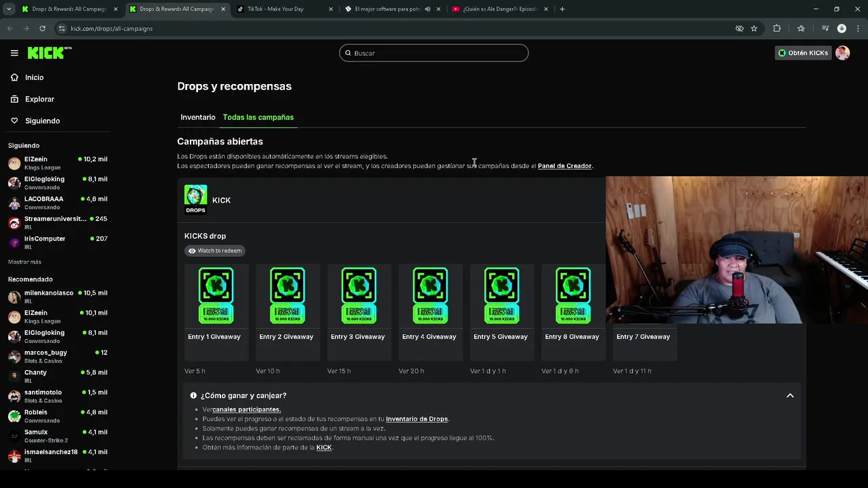Open the Inventario de Drops link
The height and width of the screenshot is (488, 868).
tap(417, 419)
